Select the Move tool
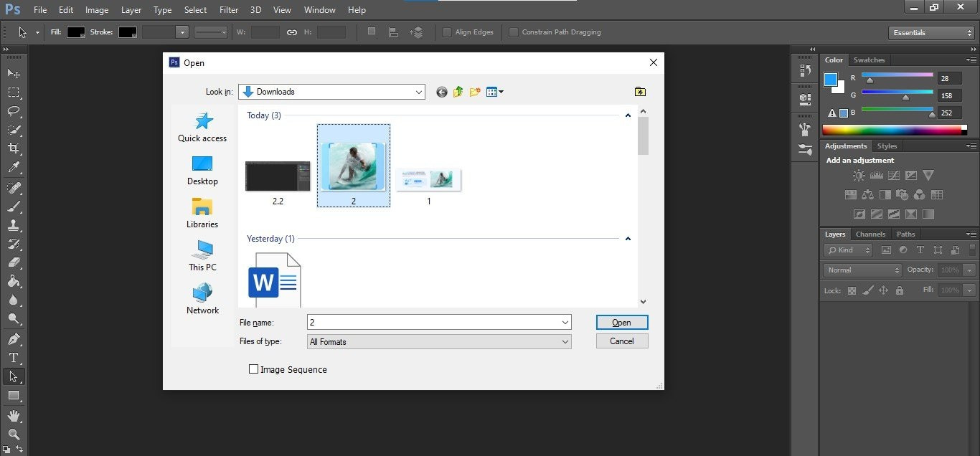This screenshot has height=456, width=980. click(x=14, y=74)
